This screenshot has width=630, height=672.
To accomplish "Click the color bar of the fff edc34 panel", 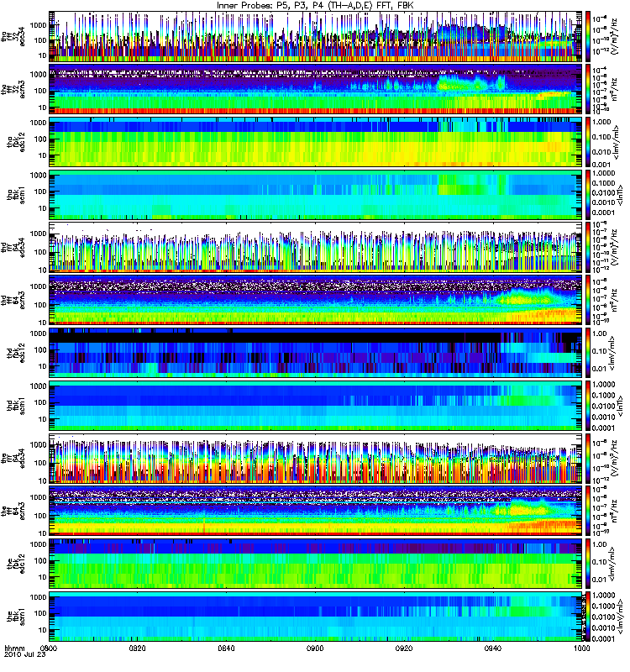I will [588, 458].
